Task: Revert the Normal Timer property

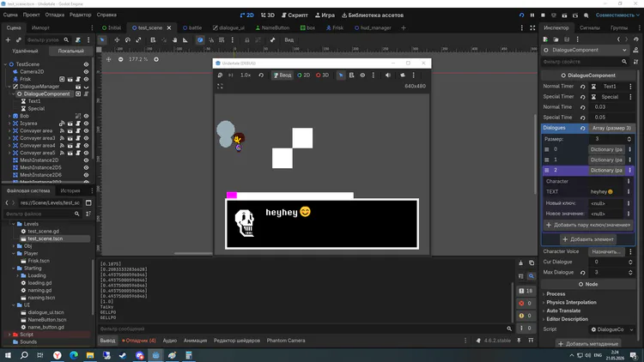Action: [x=582, y=87]
